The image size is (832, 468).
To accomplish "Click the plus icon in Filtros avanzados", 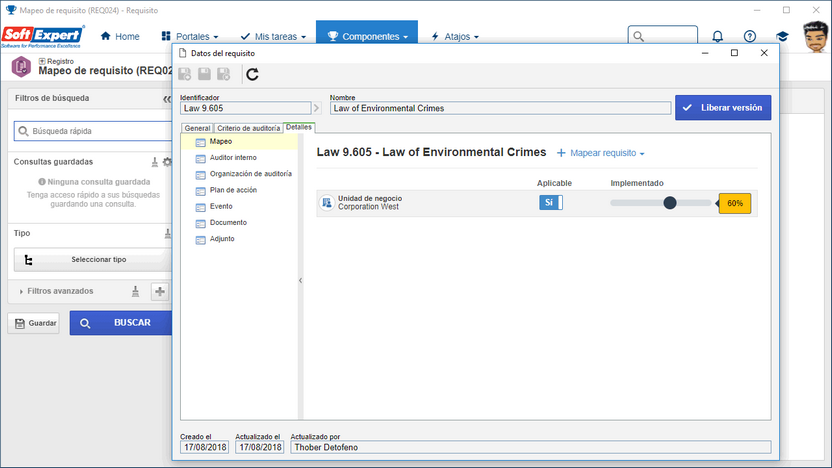I will point(160,291).
